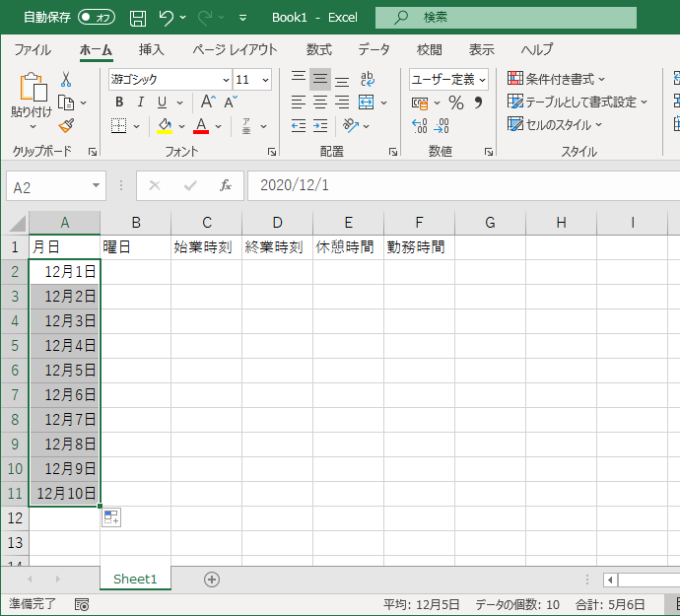Image resolution: width=680 pixels, height=616 pixels.
Task: Open the テーブルとして書式設定 dropdown
Action: click(x=578, y=102)
